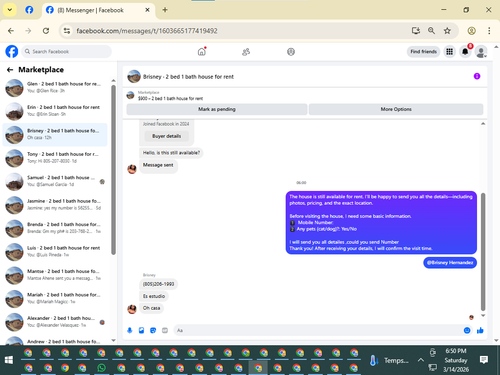Image resolution: width=500 pixels, height=375 pixels.
Task: Click 'Hello, is this still available?' message
Action: click(x=171, y=153)
